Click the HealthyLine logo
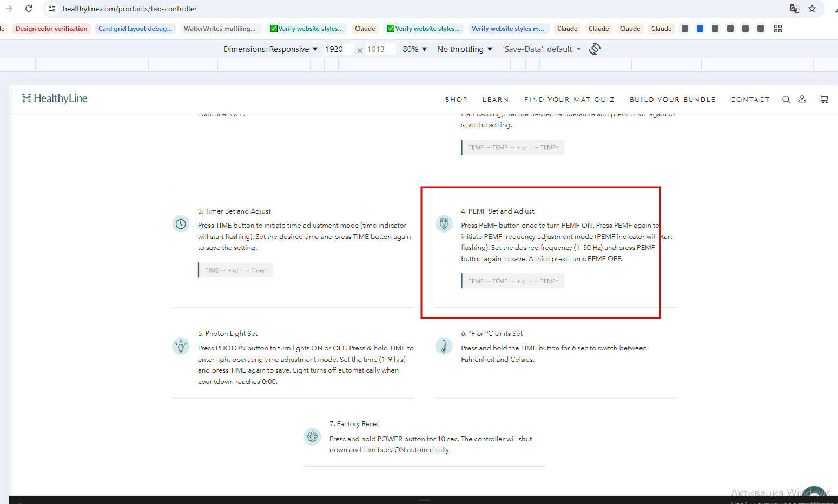This screenshot has width=838, height=504. point(55,98)
